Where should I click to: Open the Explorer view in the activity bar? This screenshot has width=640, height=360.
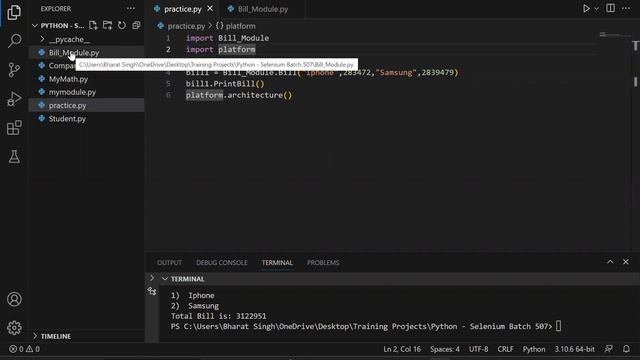pos(14,12)
